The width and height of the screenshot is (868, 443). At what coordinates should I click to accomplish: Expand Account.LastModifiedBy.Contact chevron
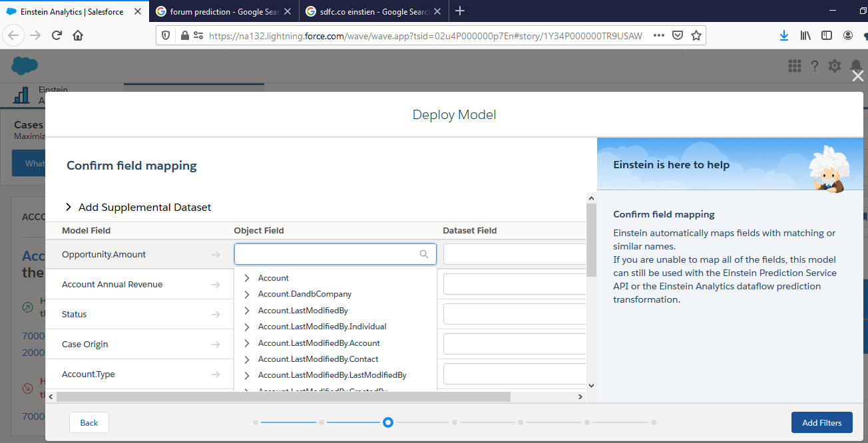[x=247, y=359]
